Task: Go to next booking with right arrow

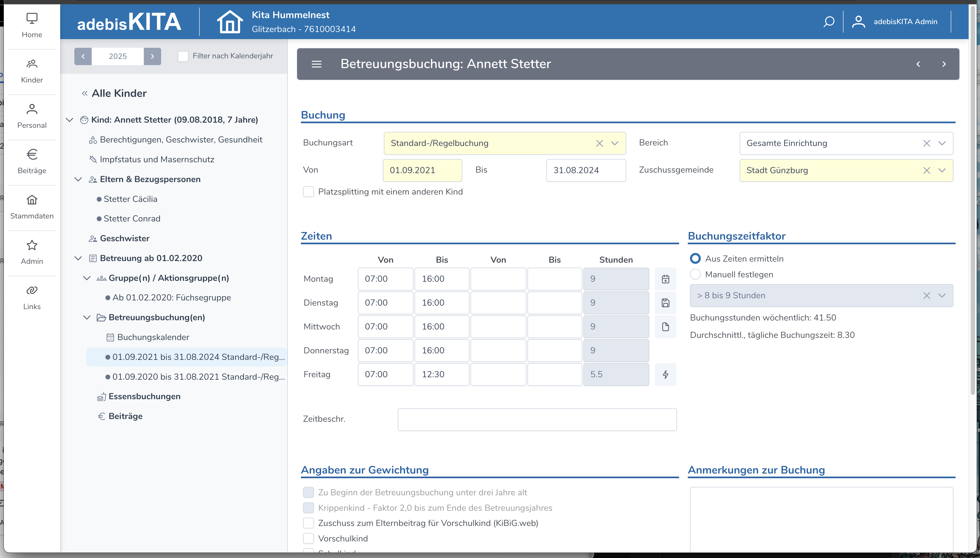Action: [944, 64]
